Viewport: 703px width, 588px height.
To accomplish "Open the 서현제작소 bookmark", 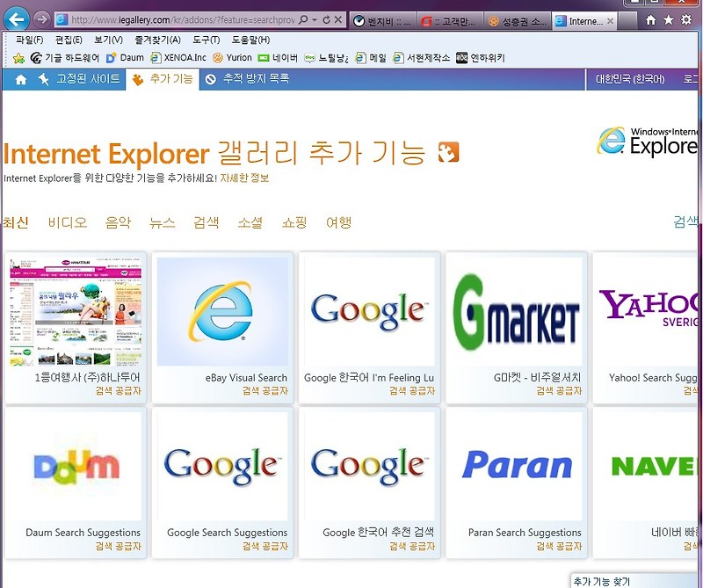I will point(422,58).
